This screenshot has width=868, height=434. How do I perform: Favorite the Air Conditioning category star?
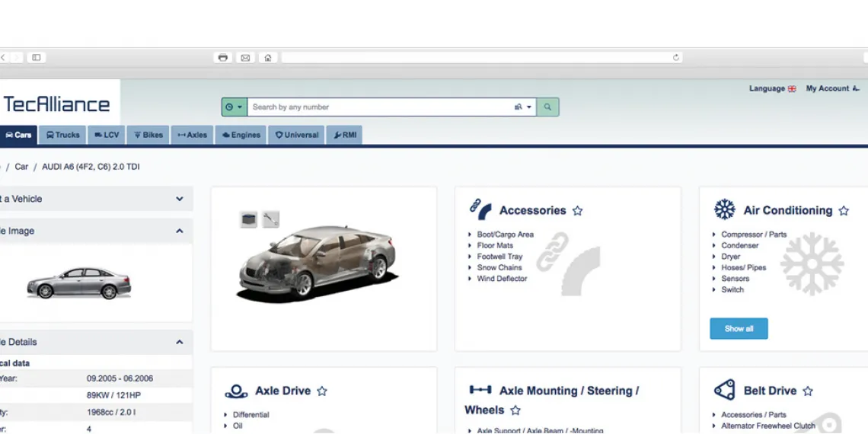[844, 210]
